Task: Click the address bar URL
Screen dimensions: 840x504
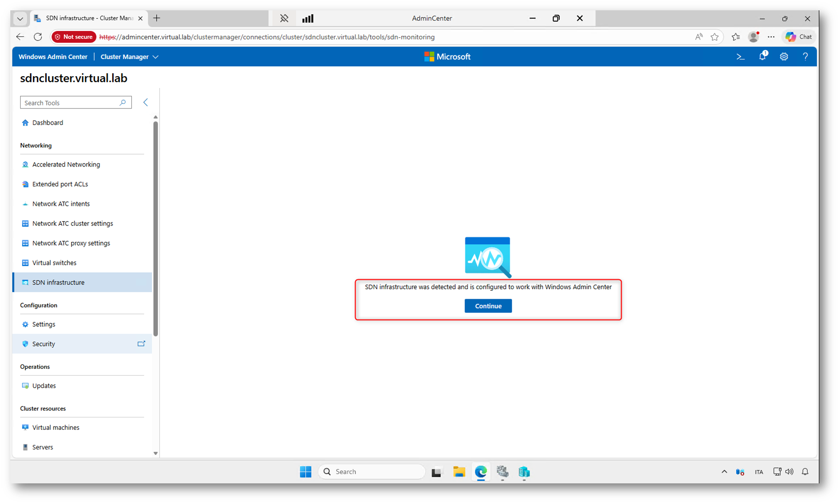Action: point(267,37)
